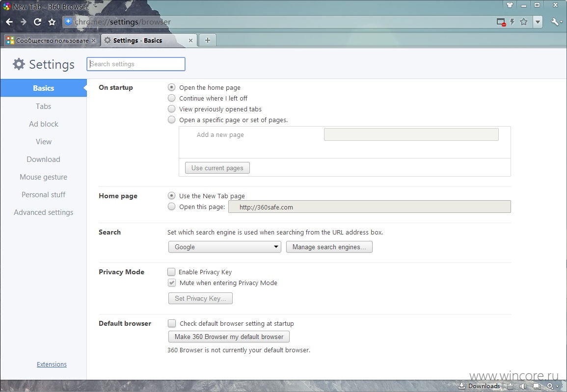Click Manage search engines button
Screen dimensions: 567x392
click(x=329, y=247)
